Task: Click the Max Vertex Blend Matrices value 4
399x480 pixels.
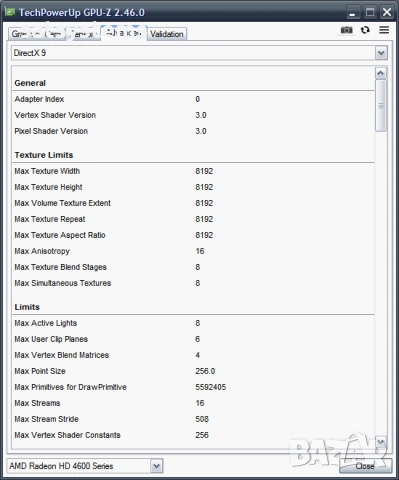Action: [x=198, y=355]
